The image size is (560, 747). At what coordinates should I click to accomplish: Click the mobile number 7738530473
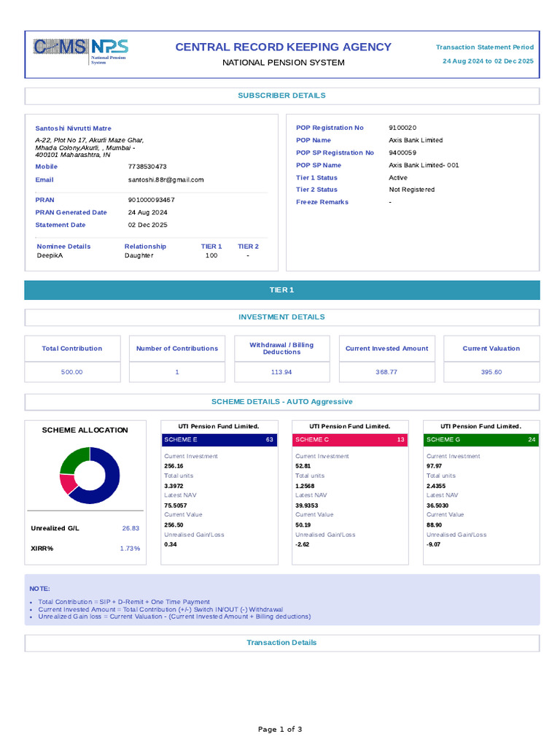point(147,166)
